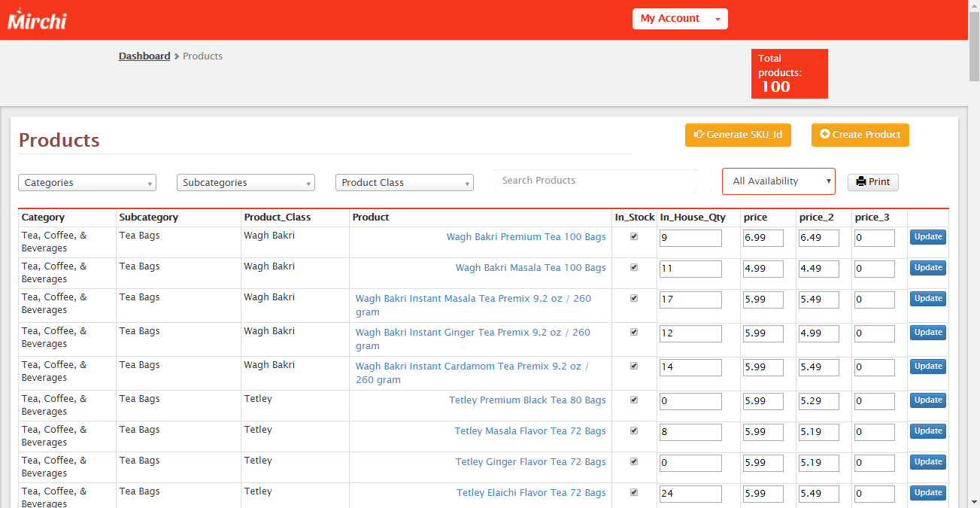Screen dimensions: 980x508
Task: Click Create Product button
Action: pyautogui.click(x=860, y=135)
